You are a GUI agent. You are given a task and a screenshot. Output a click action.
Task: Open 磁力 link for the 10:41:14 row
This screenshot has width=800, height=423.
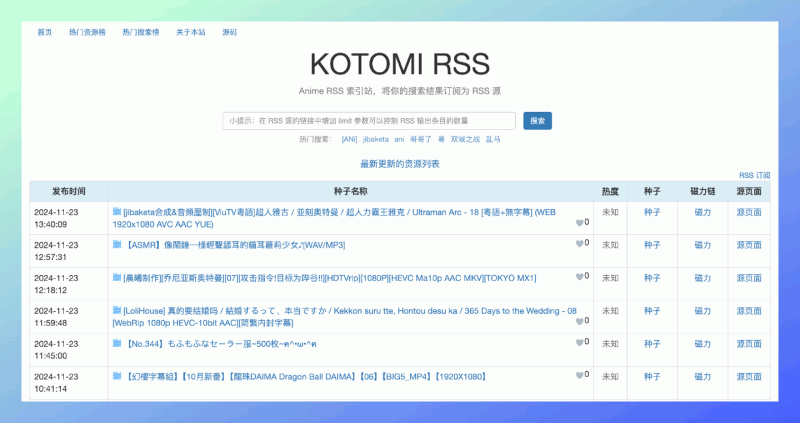[x=703, y=377]
